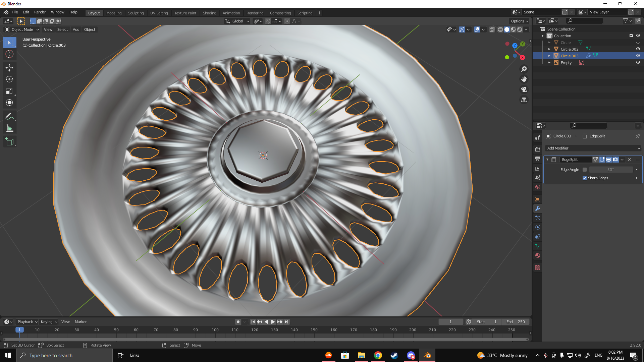644x362 pixels.
Task: Toggle the Edge Angle checkbox
Action: 585,170
